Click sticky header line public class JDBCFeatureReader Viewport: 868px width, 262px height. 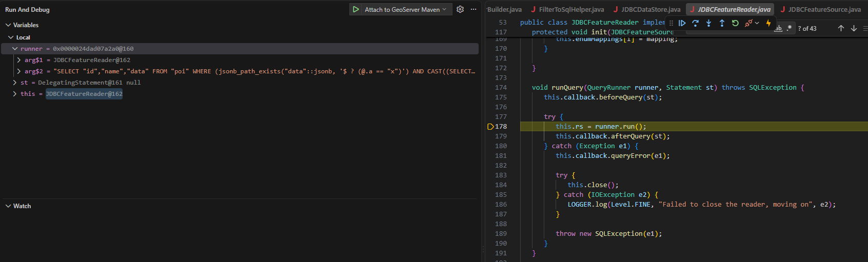point(593,23)
